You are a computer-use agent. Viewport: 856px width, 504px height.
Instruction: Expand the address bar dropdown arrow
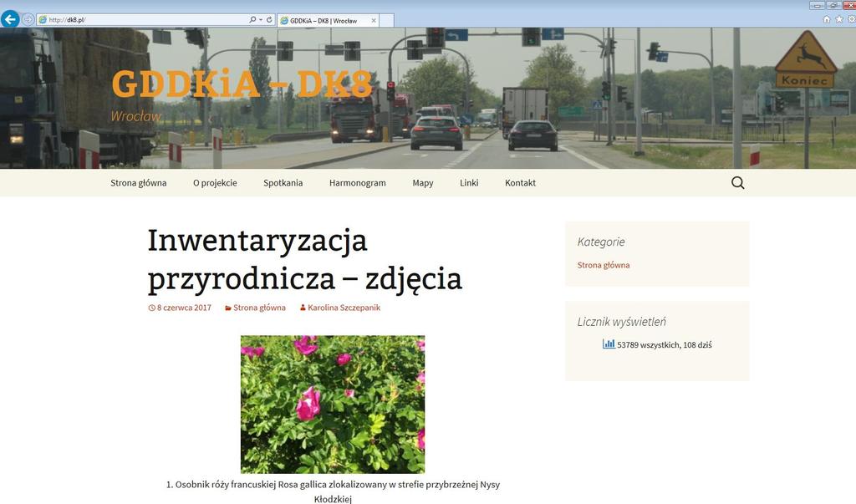tap(261, 20)
